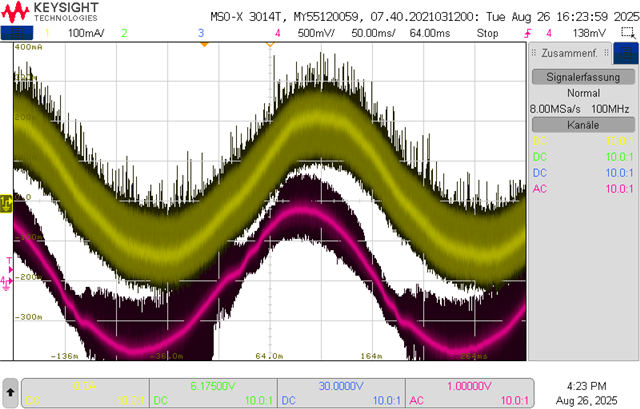The height and width of the screenshot is (409, 640).
Task: Click the 100mA/ channel 1 scale value
Action: tap(86, 33)
